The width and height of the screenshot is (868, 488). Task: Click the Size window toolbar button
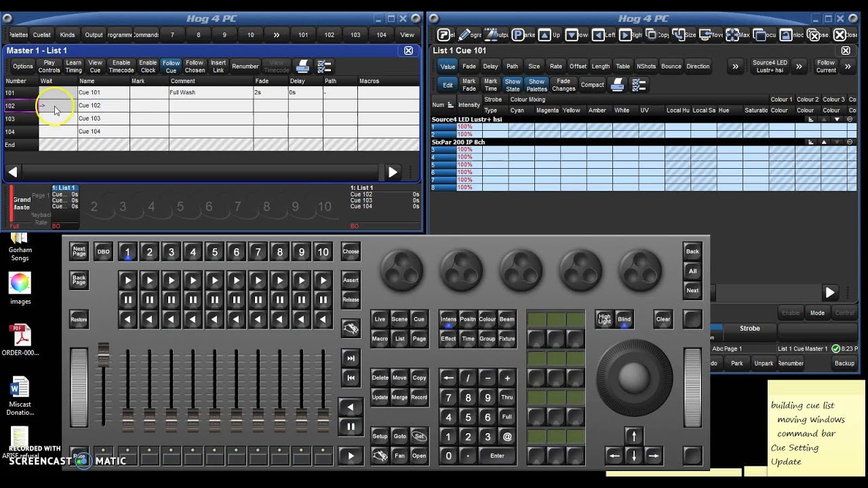pos(685,35)
